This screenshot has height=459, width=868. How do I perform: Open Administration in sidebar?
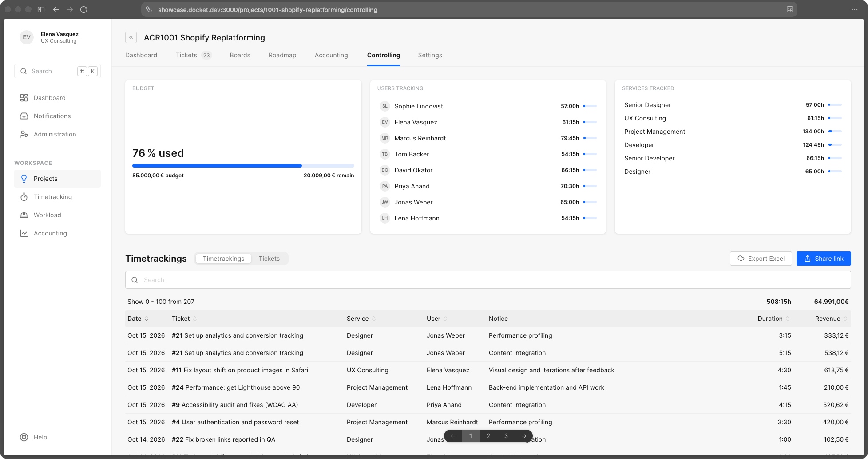pos(57,134)
